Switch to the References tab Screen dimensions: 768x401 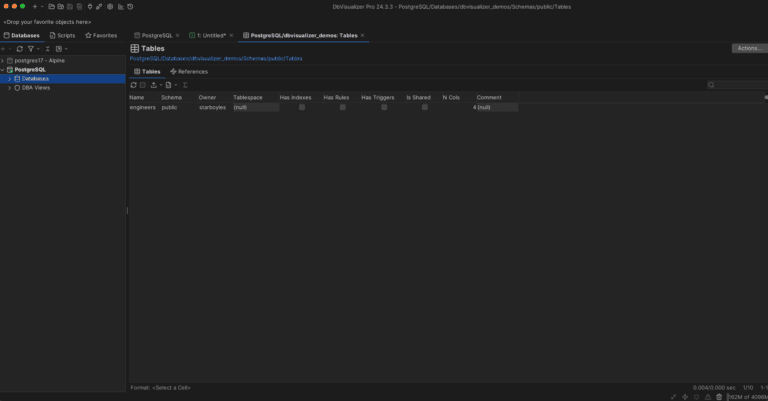tap(189, 72)
